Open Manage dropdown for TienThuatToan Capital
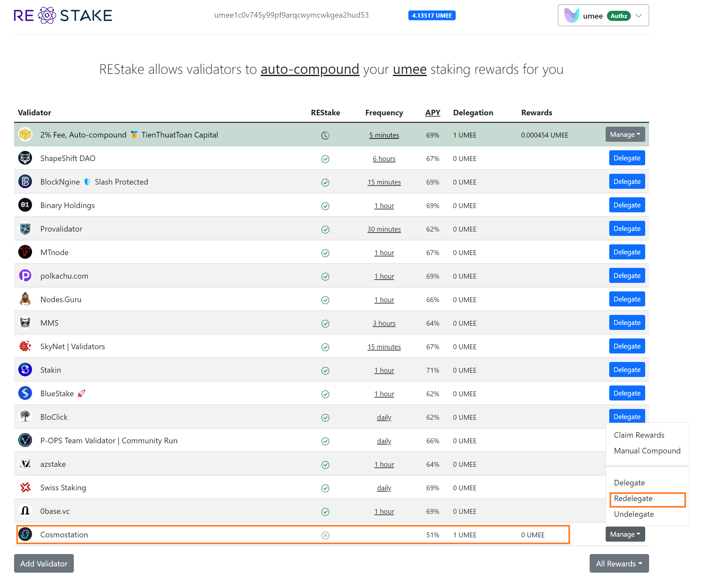 625,135
